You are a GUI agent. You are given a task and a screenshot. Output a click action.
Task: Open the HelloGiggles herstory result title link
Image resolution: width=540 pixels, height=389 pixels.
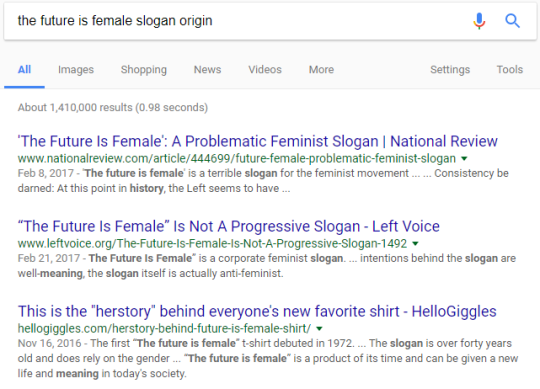[x=257, y=311]
